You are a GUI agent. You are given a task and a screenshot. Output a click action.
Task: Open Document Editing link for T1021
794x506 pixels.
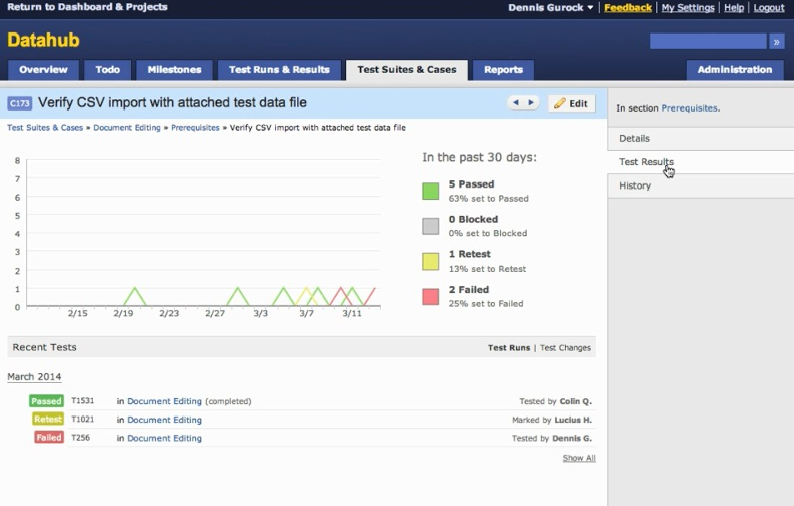click(x=164, y=420)
